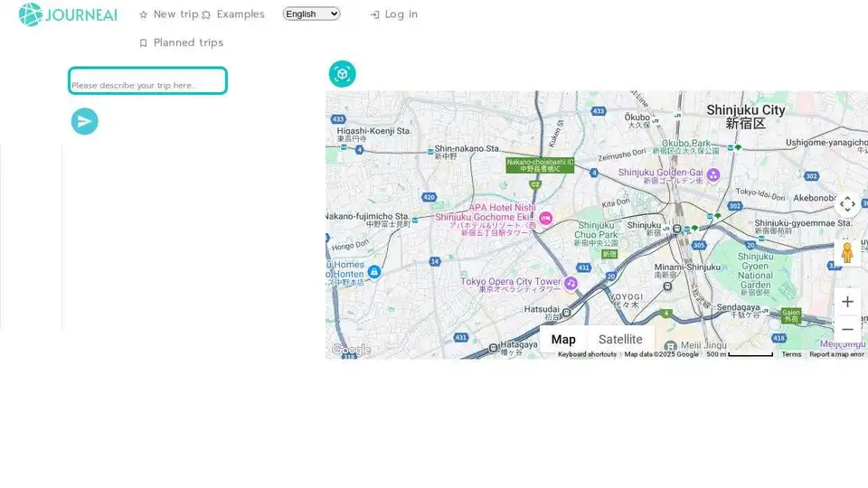Viewport: 868px width, 488px height.
Task: Open map camera controls
Action: [847, 204]
